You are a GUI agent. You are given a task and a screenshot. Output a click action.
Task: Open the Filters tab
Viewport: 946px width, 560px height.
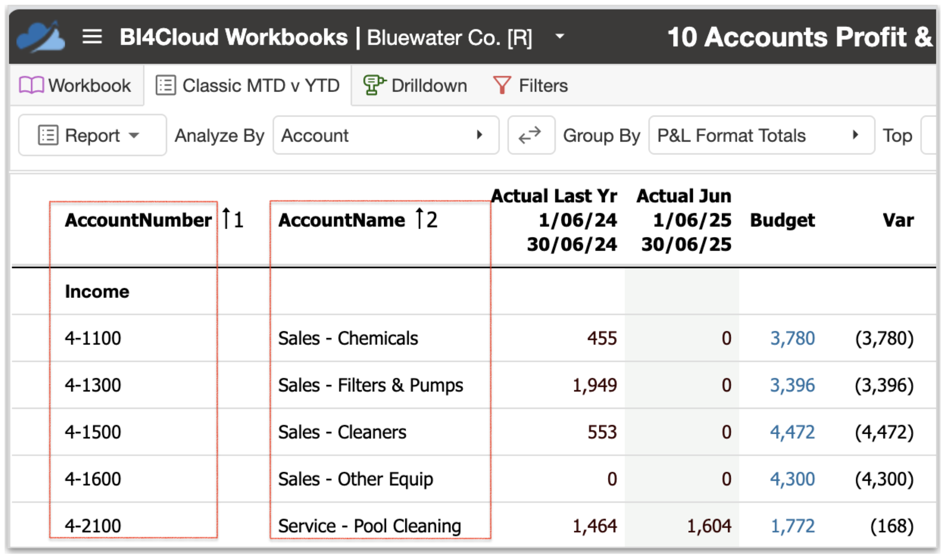tap(530, 86)
